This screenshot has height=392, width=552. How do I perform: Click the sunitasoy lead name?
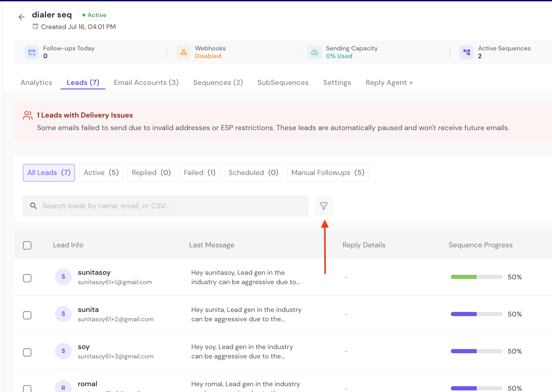tap(94, 273)
